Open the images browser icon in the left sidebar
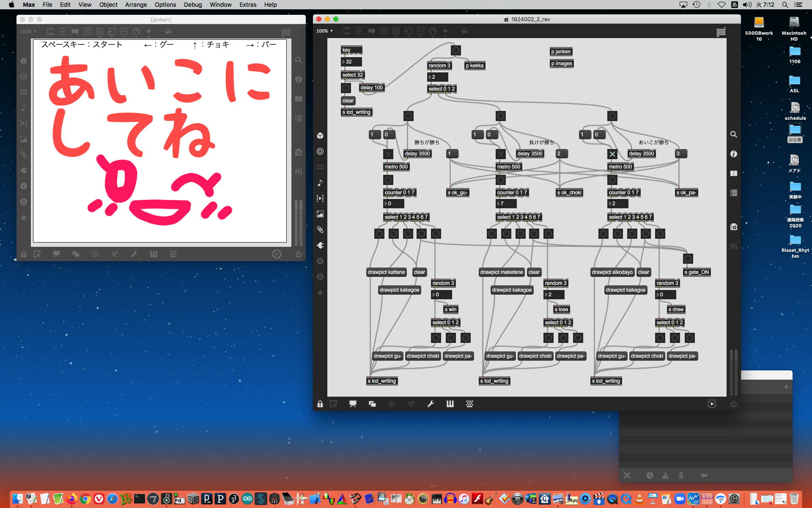Image resolution: width=812 pixels, height=508 pixels. click(320, 214)
